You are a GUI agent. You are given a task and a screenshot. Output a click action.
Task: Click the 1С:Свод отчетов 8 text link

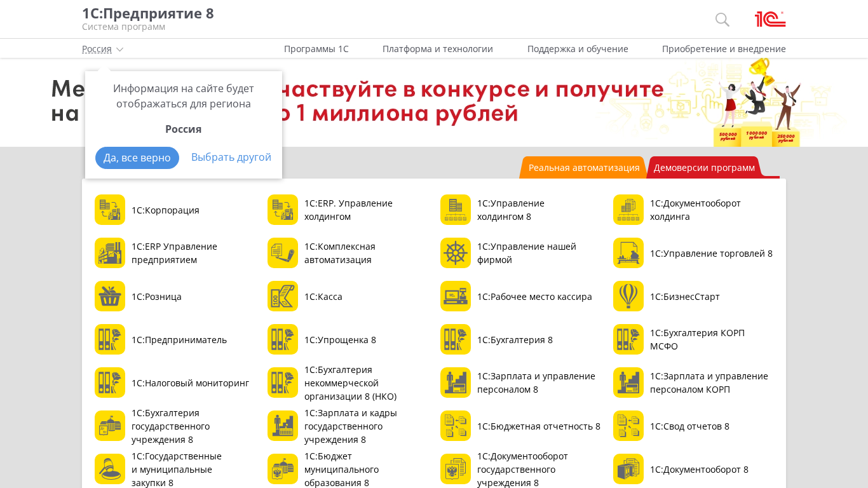[x=689, y=426]
